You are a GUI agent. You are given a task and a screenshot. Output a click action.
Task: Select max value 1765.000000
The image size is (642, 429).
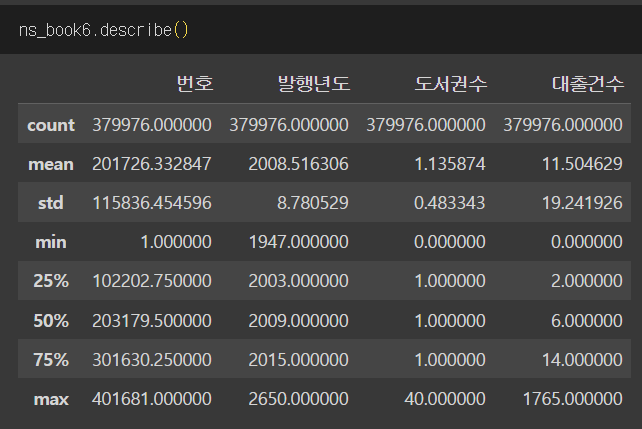(x=573, y=399)
